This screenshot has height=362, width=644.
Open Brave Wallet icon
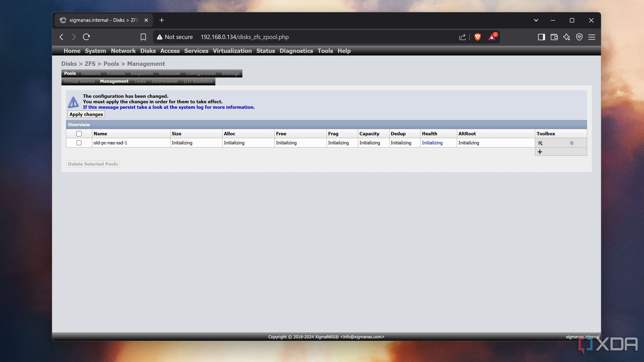(x=554, y=37)
